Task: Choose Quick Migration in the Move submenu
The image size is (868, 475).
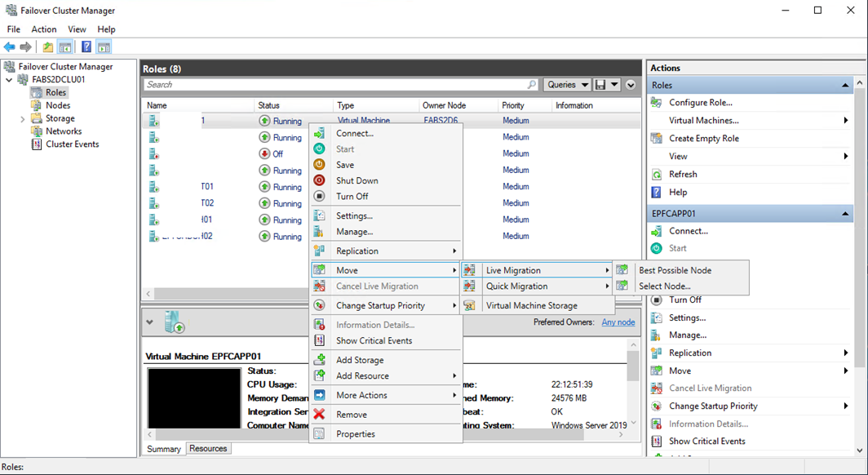Action: [537, 286]
